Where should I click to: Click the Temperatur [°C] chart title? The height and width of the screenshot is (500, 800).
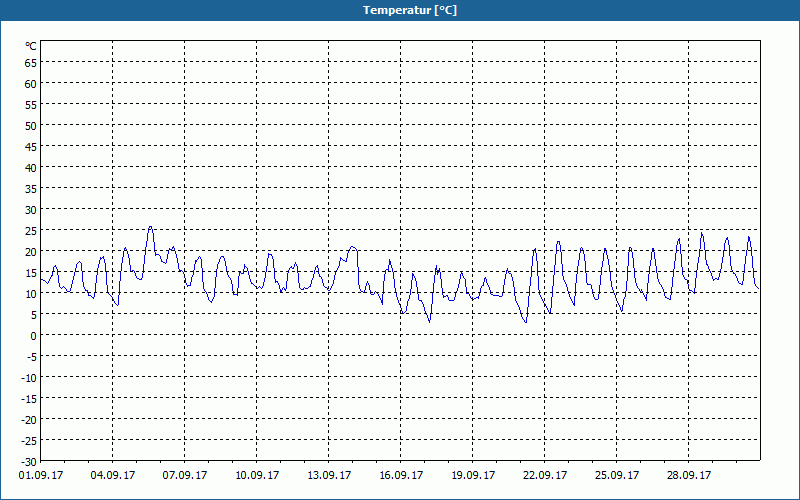pyautogui.click(x=410, y=10)
